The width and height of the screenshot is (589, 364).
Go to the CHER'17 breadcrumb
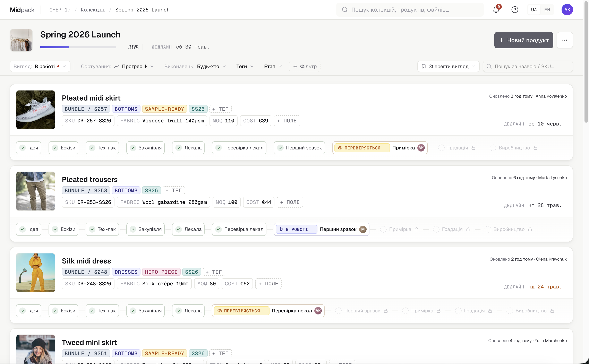60,10
